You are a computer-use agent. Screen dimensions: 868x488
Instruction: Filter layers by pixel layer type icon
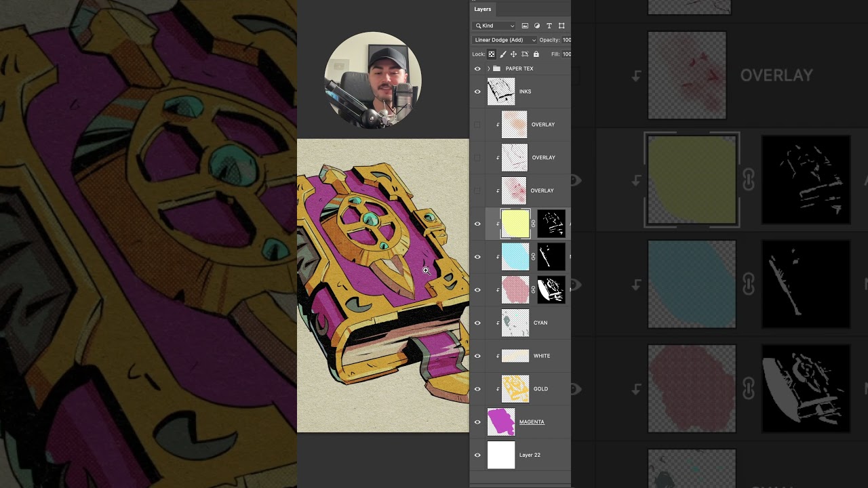[x=525, y=26]
